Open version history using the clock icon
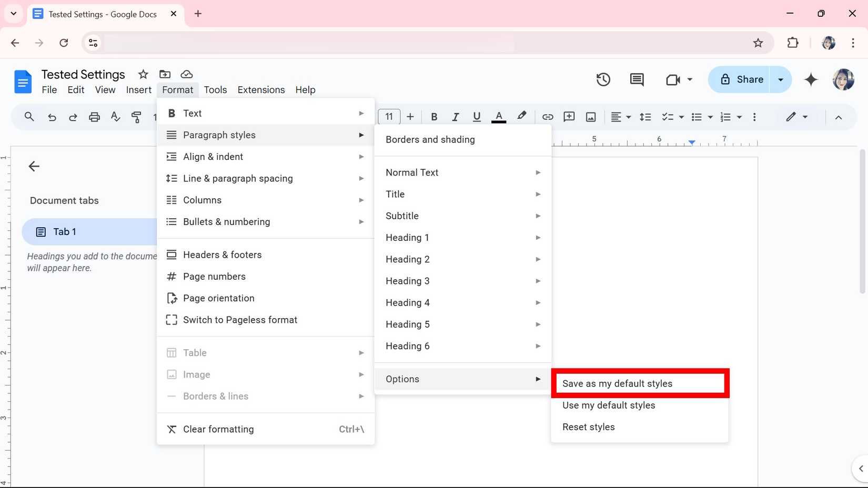 [603, 79]
